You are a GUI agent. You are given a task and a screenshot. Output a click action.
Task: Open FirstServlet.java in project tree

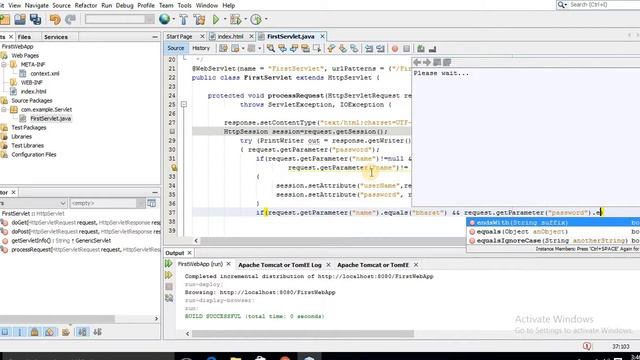[50, 118]
